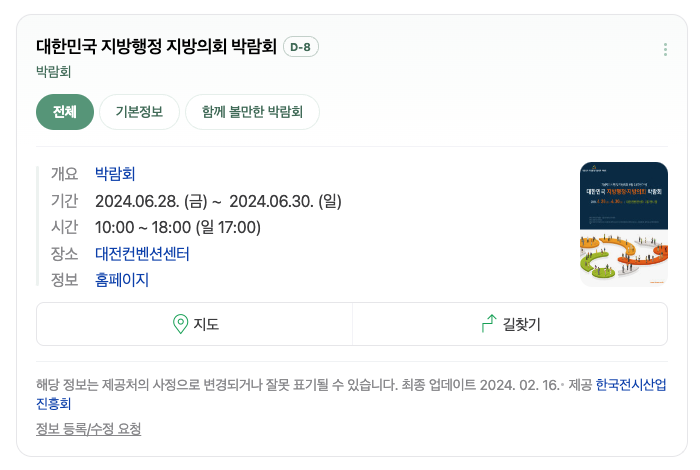The height and width of the screenshot is (470, 700).
Task: Click the map pin icon
Action: point(180,324)
